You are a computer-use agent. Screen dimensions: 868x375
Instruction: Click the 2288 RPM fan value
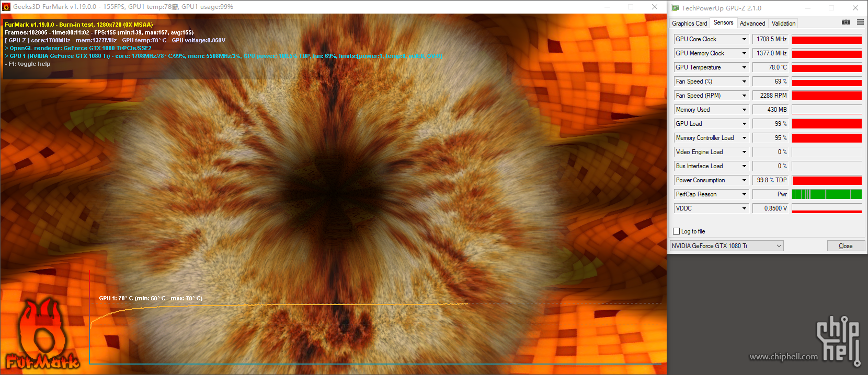771,96
